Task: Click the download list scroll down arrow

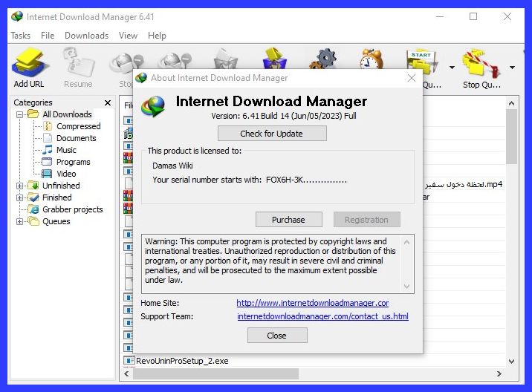Action: (x=512, y=361)
